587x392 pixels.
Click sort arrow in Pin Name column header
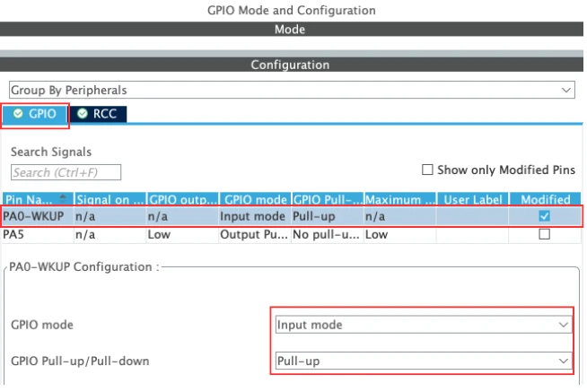[x=63, y=198]
